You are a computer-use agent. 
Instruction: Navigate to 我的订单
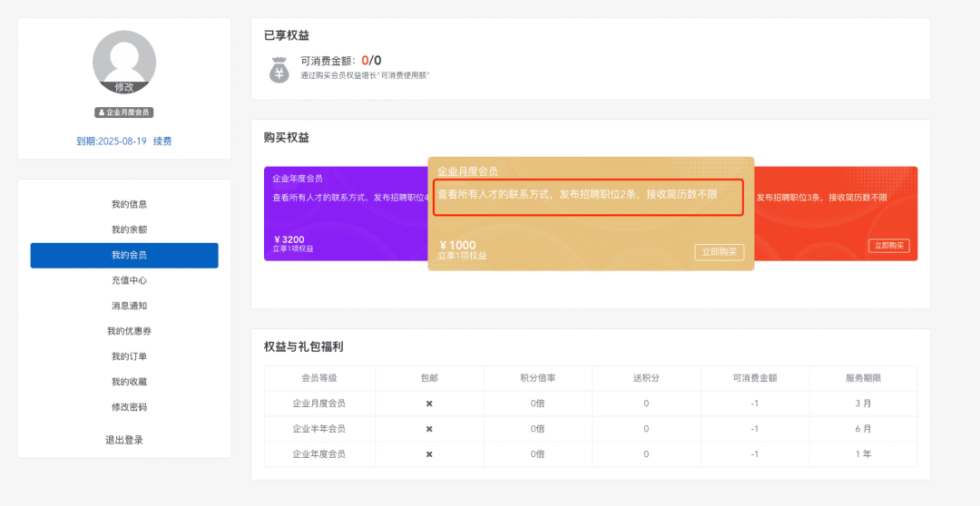(x=129, y=356)
